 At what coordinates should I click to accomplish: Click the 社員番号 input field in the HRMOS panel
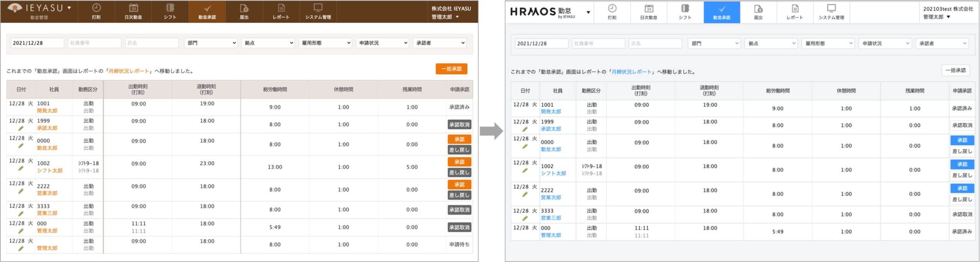coord(598,44)
